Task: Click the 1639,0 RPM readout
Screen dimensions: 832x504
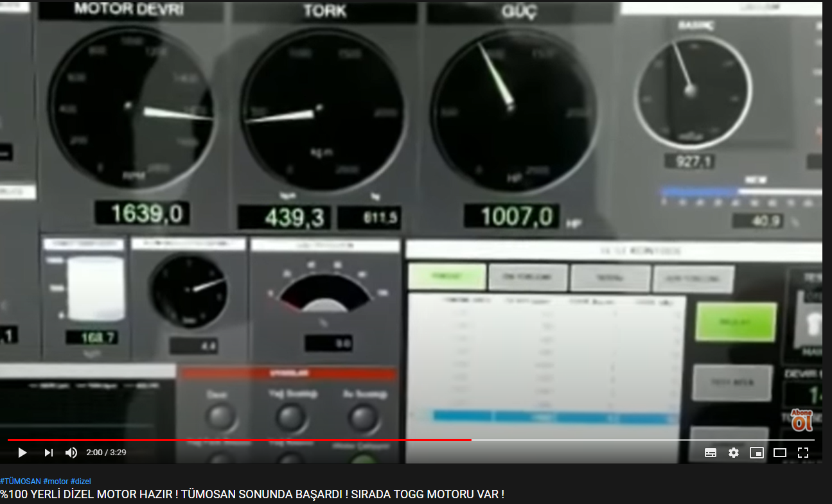Action: [142, 213]
